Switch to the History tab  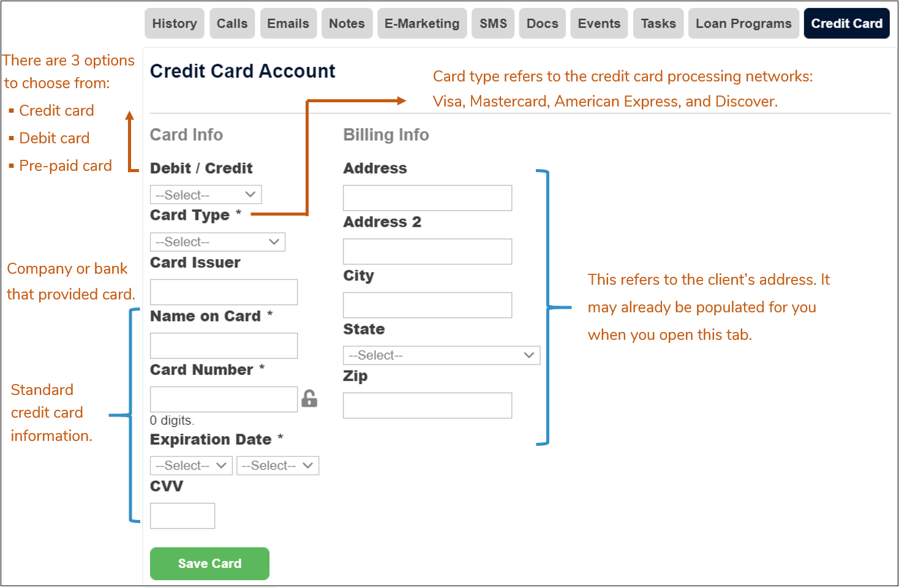click(x=174, y=23)
